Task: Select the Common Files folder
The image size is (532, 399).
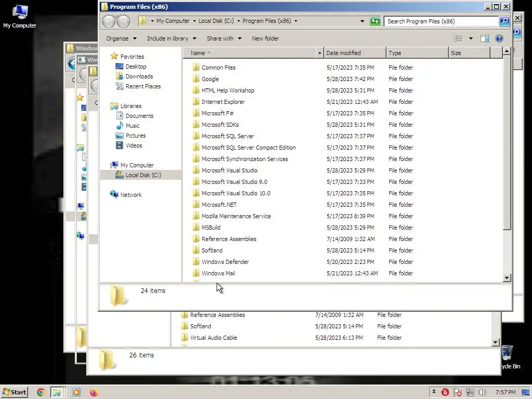Action: click(x=219, y=68)
